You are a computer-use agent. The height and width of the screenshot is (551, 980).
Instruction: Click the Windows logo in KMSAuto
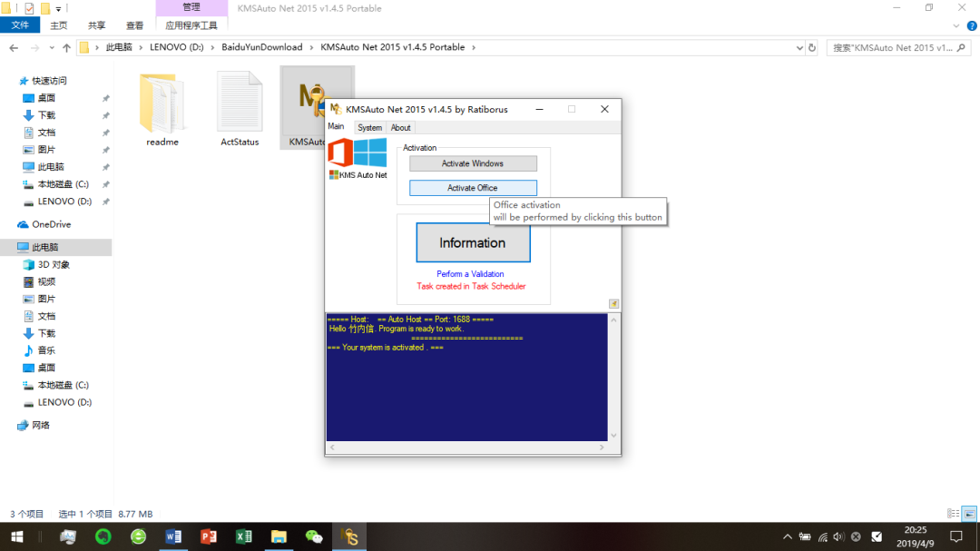pos(370,153)
